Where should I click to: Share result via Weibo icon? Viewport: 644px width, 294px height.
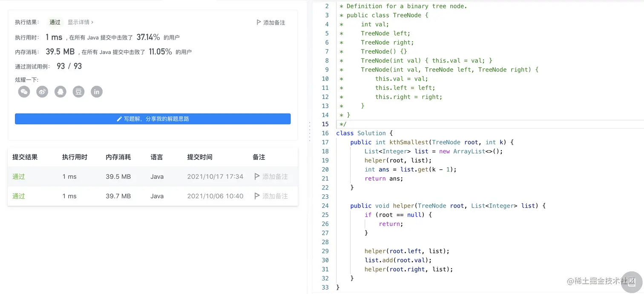point(42,91)
